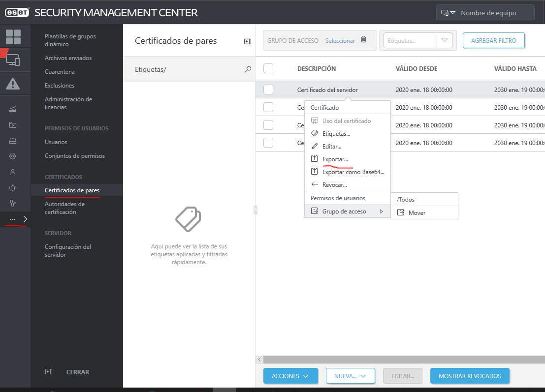
Task: Expand Grupo de acceso submenu
Action: click(347, 211)
